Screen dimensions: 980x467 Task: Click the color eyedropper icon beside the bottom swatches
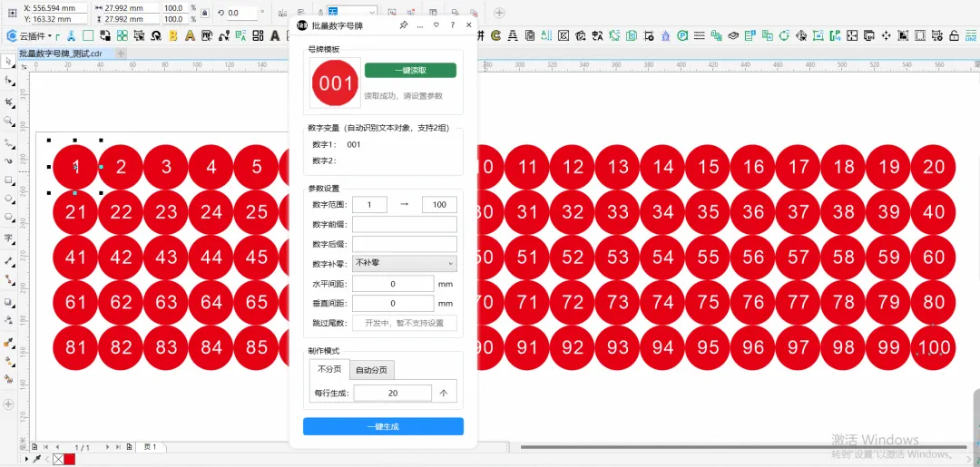tap(37, 459)
